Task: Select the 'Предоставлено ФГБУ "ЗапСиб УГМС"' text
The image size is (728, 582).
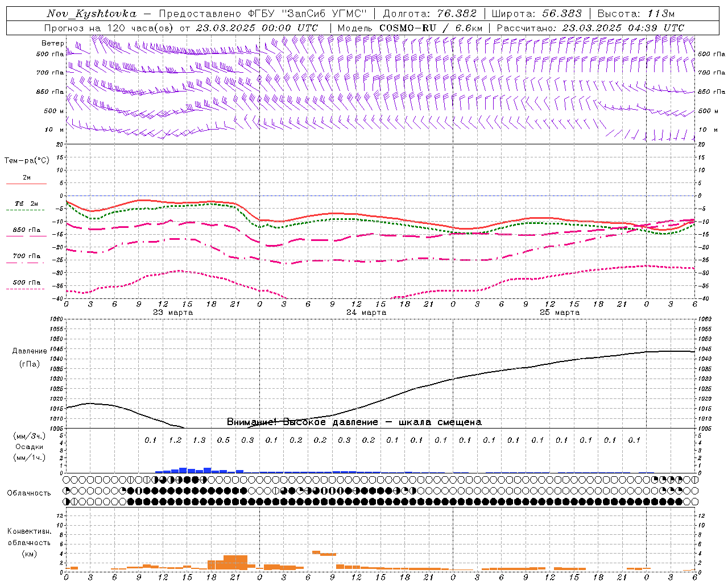Action: coord(263,14)
